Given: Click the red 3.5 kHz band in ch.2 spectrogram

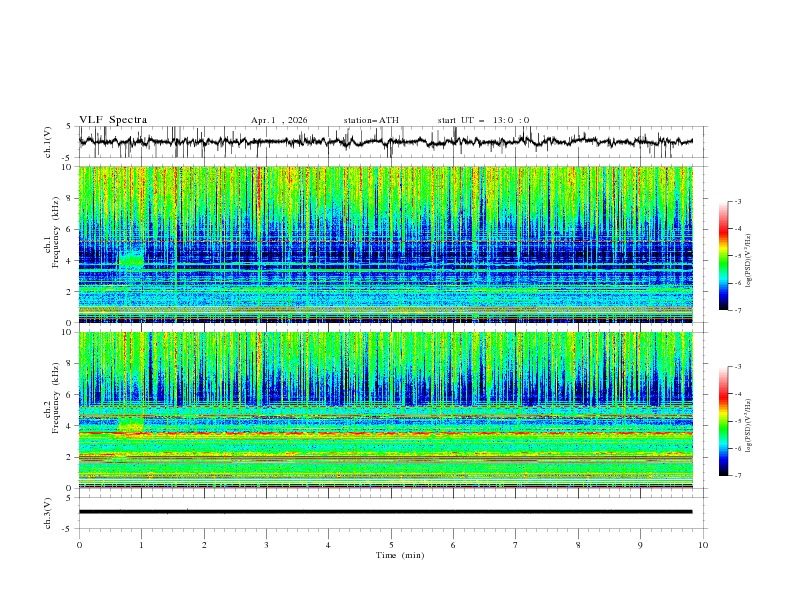Looking at the screenshot, I should coord(385,433).
